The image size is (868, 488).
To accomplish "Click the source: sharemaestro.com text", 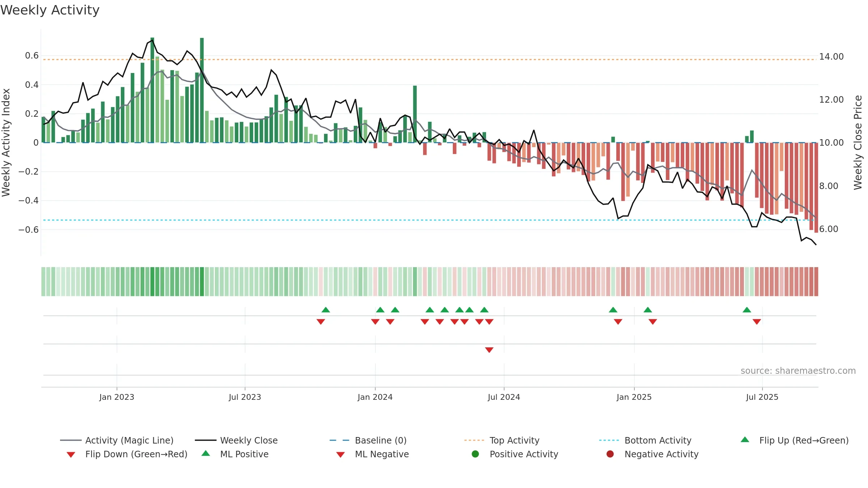I will tap(798, 371).
